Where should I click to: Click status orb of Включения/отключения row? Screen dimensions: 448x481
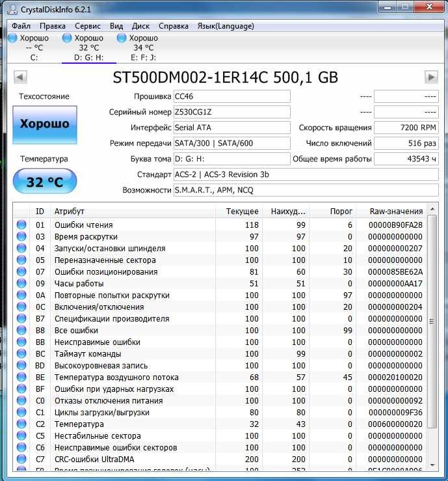21,307
